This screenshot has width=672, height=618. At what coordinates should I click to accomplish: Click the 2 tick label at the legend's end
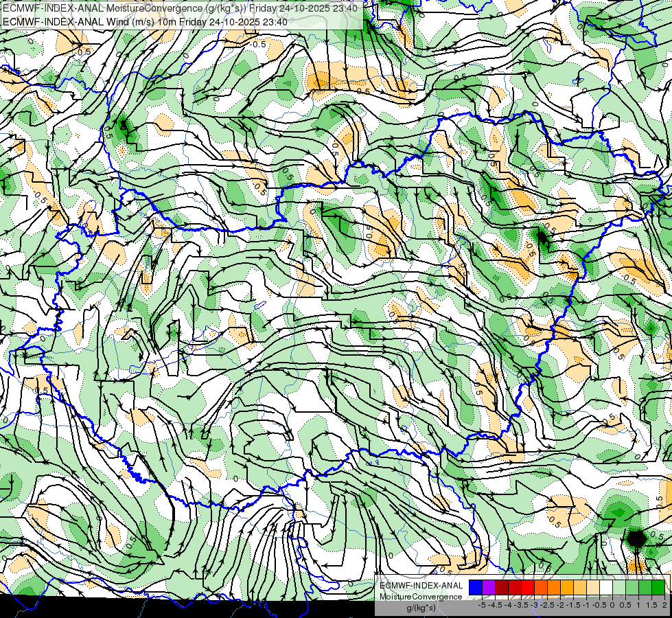pyautogui.click(x=664, y=605)
